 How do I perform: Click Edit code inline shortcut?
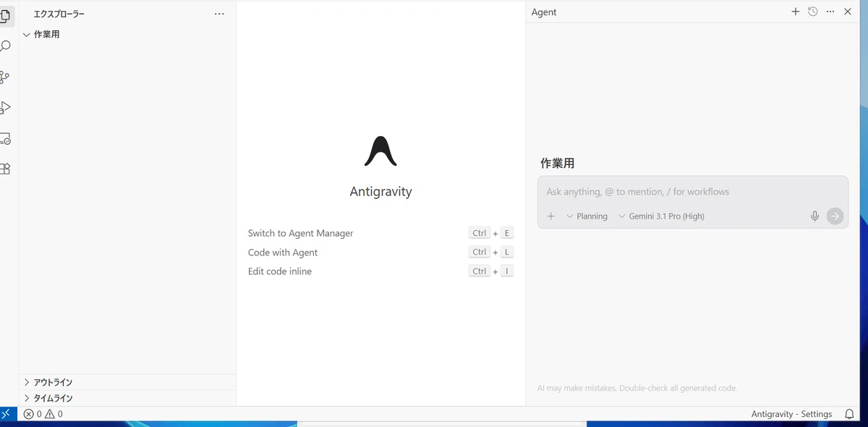click(280, 271)
